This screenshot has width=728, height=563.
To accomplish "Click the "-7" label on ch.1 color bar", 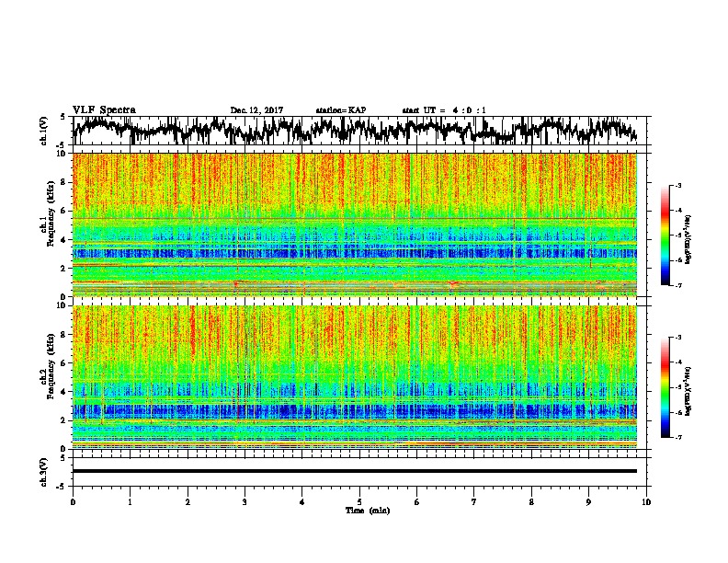I will pyautogui.click(x=678, y=285).
